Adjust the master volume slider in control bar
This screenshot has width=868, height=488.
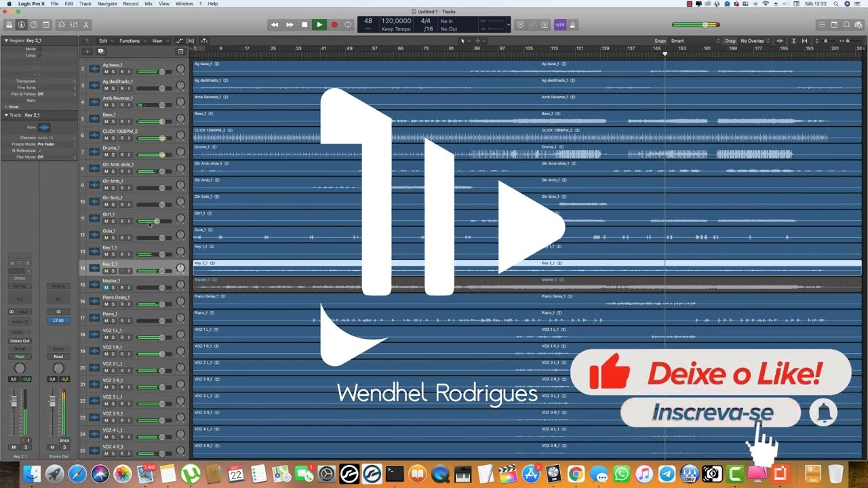[x=696, y=24]
